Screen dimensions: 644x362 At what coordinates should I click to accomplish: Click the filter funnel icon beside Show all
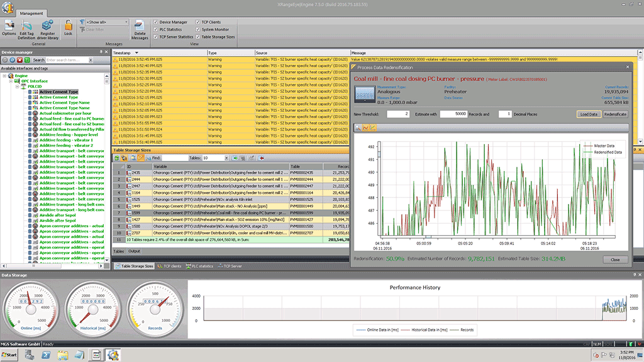click(x=82, y=22)
